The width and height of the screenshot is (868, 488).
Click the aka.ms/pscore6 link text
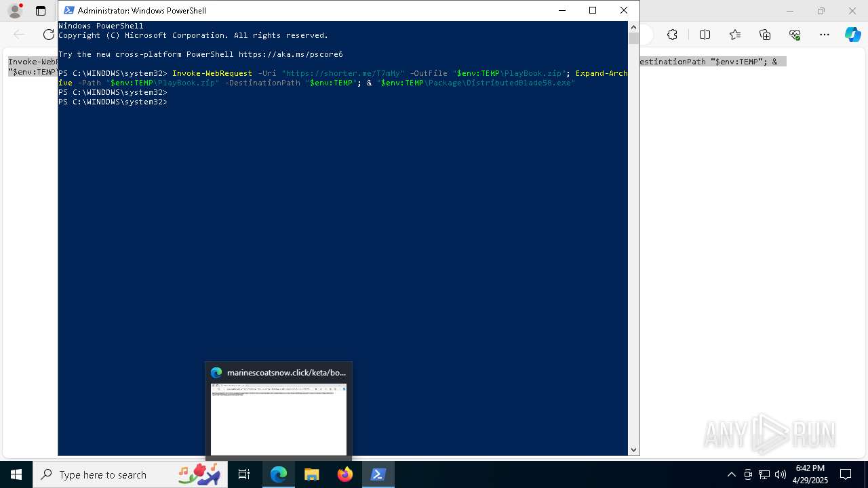tap(290, 54)
